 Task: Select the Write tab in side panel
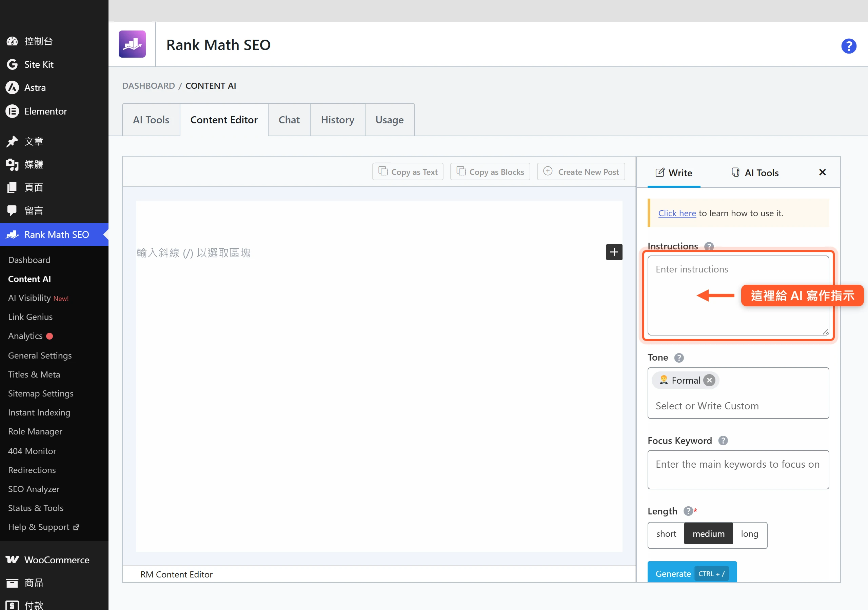coord(674,173)
